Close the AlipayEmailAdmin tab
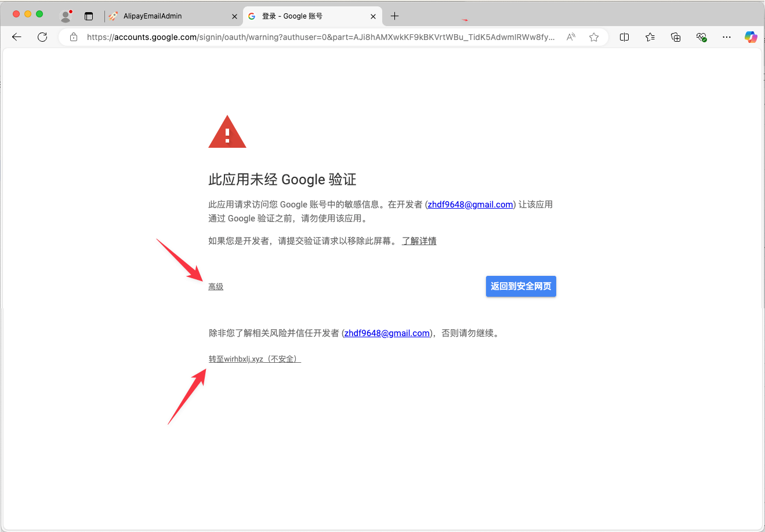 234,16
